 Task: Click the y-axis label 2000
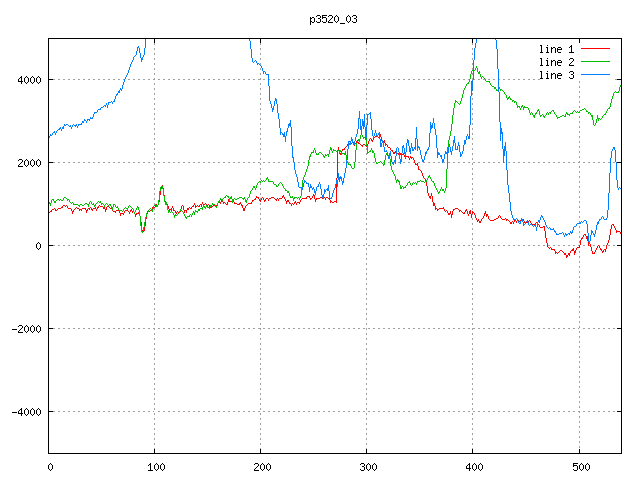[29, 163]
